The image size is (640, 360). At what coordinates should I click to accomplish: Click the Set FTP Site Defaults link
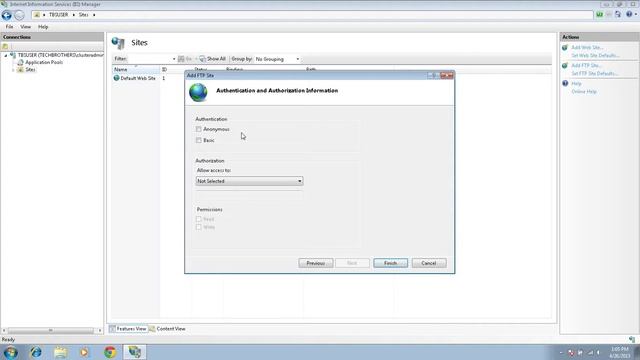pos(595,73)
